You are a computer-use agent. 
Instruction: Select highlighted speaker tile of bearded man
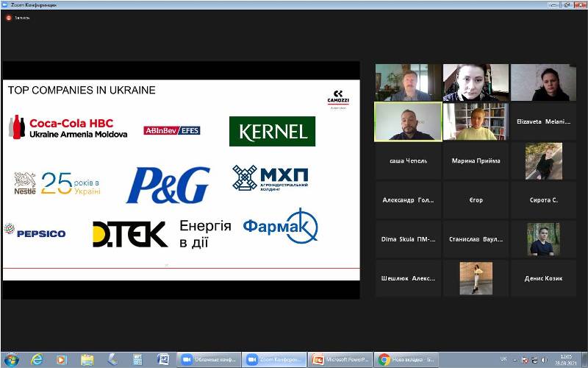(409, 121)
